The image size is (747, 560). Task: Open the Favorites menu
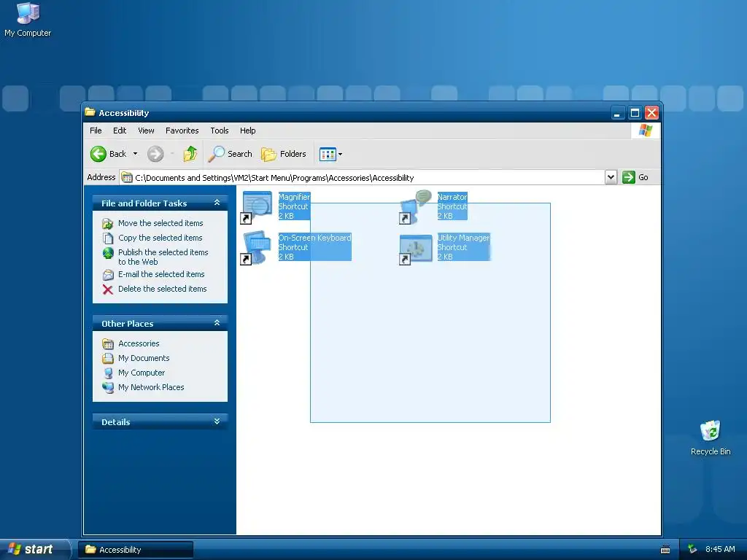182,131
